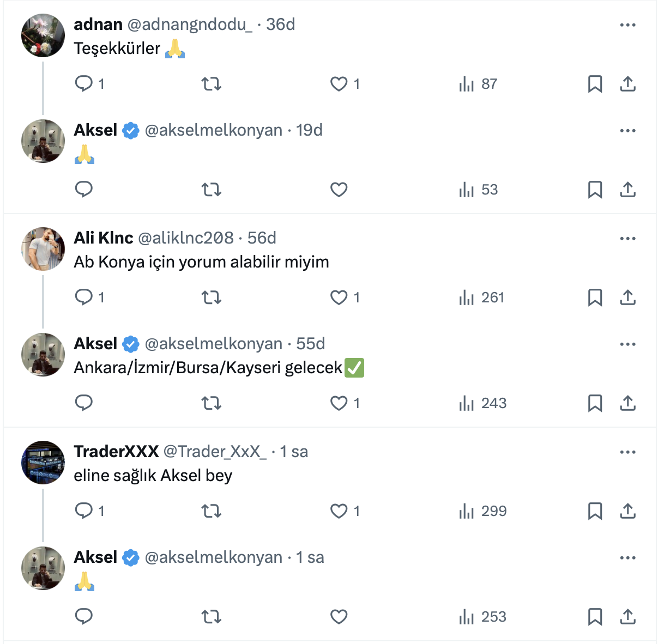Bookmark Ali Klnc's Ab Konya tweet

point(595,297)
